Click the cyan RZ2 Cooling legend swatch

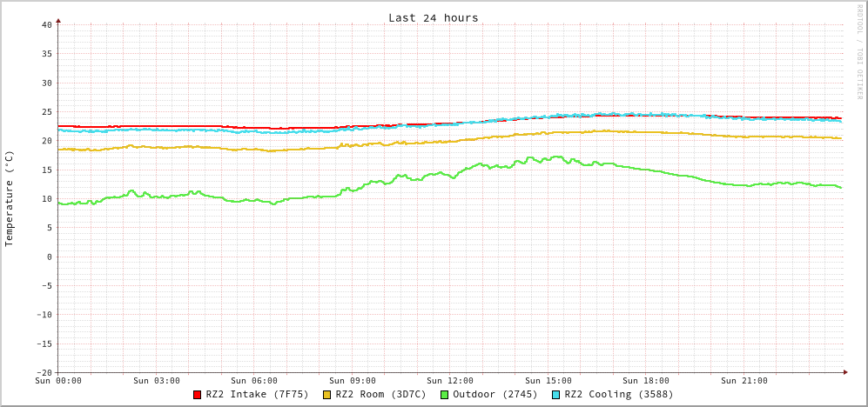tap(556, 395)
